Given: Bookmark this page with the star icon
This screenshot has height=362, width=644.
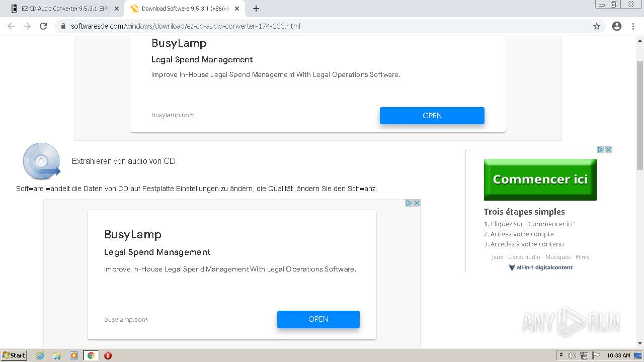Looking at the screenshot, I should [x=597, y=26].
